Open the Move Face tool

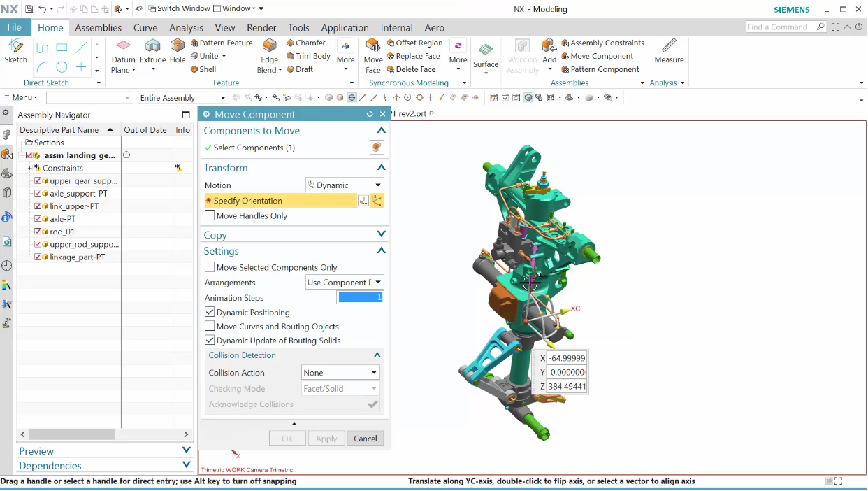[373, 48]
